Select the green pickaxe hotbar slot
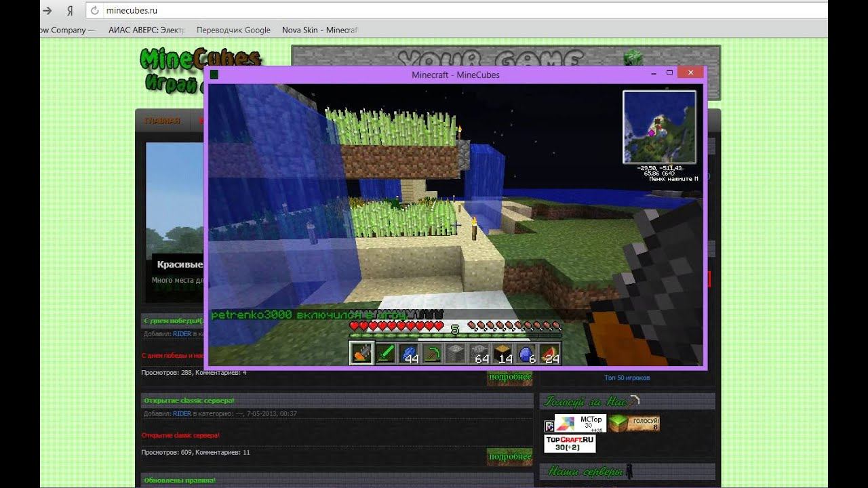Viewport: 868px width, 488px height. 433,352
